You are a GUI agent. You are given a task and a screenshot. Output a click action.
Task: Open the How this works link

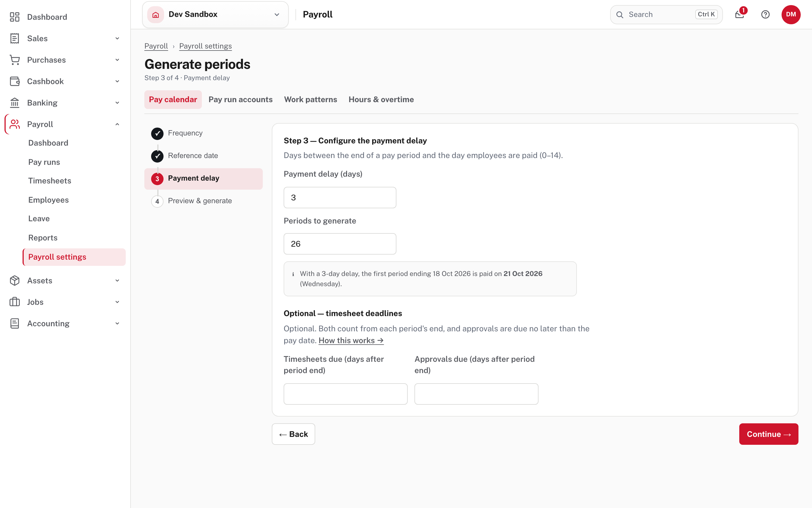[x=351, y=340]
